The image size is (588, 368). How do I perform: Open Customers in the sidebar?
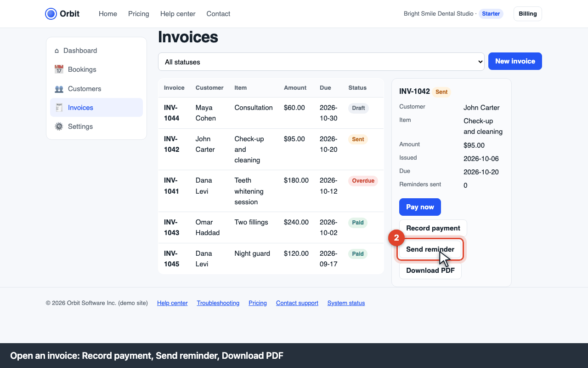(x=96, y=89)
